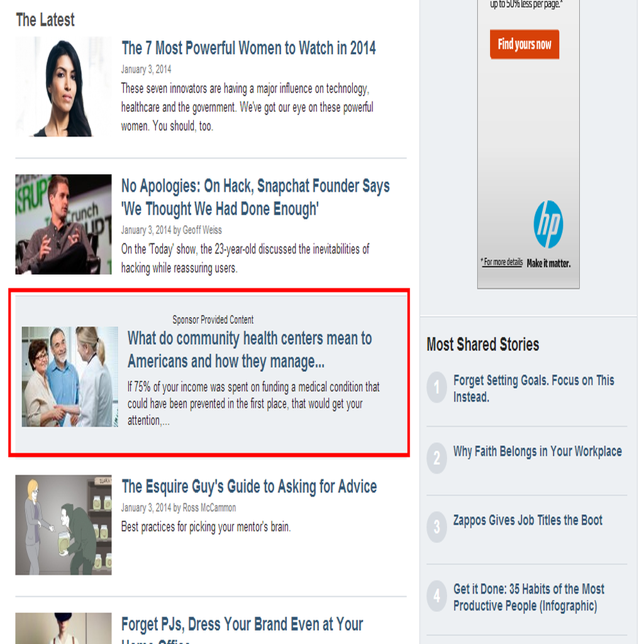Click the number 4 rank badge
This screenshot has height=644, width=644.
tap(436, 596)
